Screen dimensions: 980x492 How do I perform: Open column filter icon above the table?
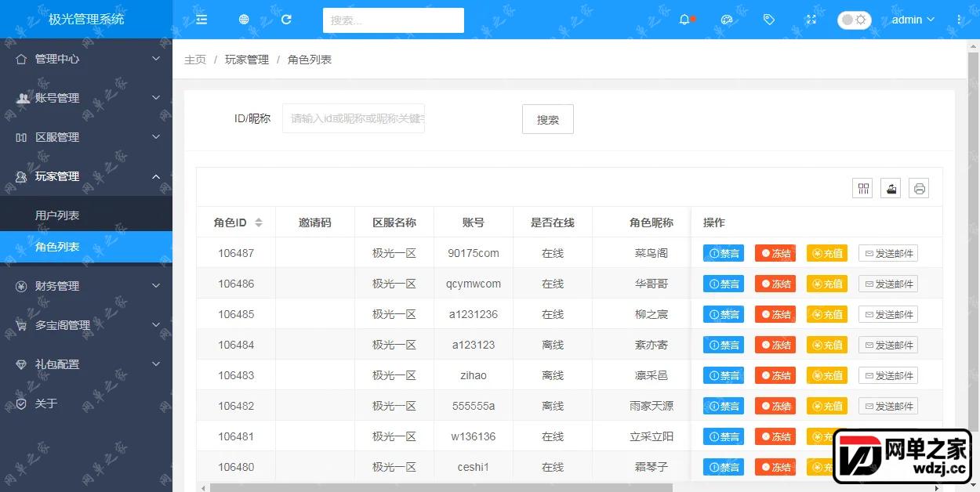(862, 188)
